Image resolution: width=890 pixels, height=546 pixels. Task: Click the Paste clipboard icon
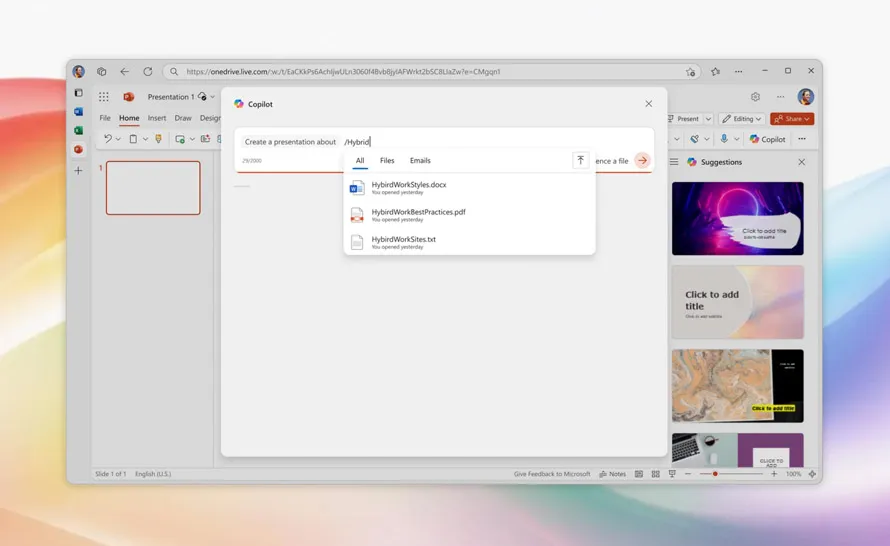tap(133, 139)
